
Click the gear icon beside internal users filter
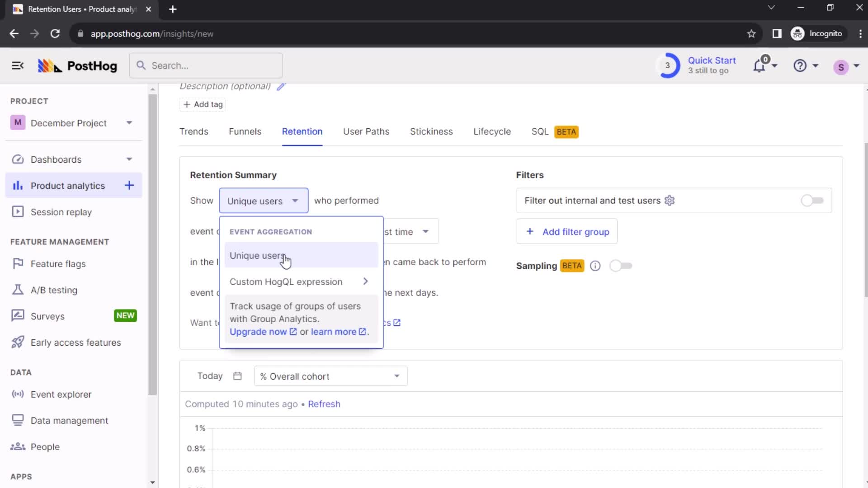pos(670,201)
